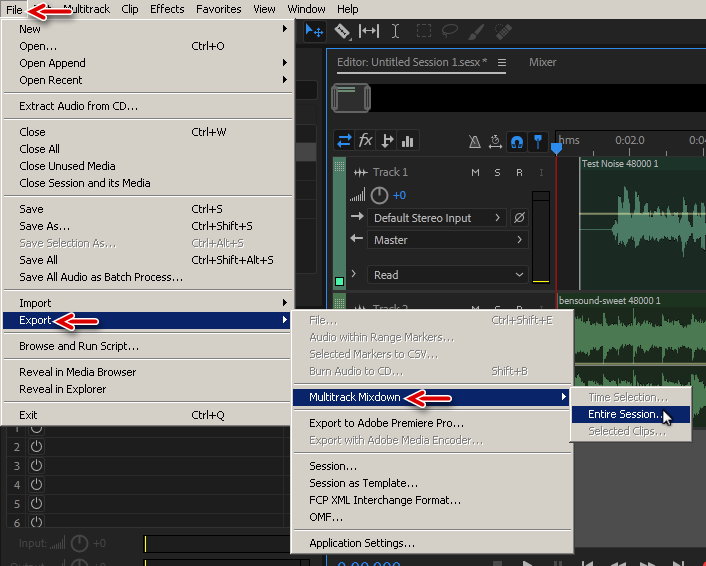Expand the New submenu
The image size is (706, 566).
[148, 29]
